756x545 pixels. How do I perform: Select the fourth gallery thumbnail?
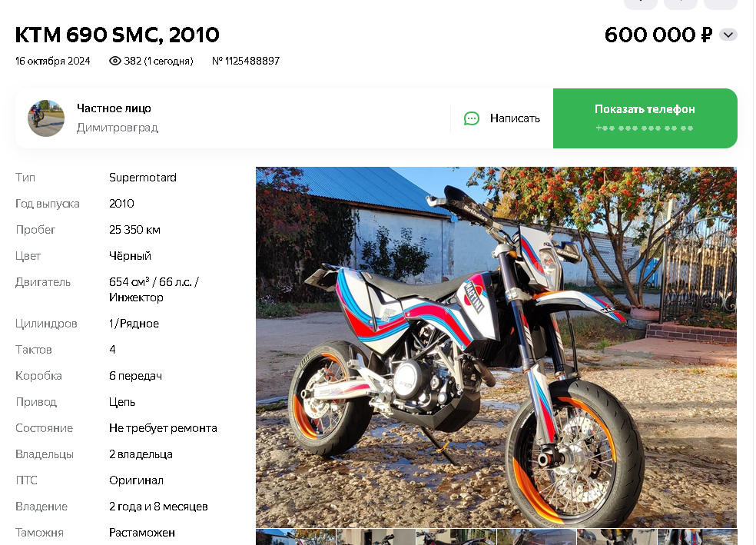click(x=536, y=537)
